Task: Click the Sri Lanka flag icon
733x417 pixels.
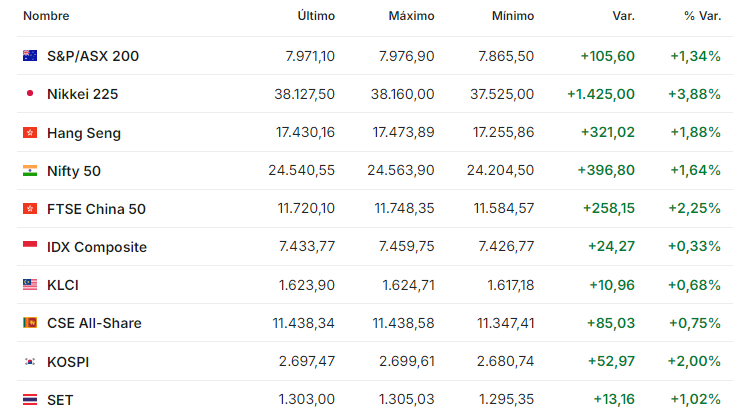Action: 30,323
